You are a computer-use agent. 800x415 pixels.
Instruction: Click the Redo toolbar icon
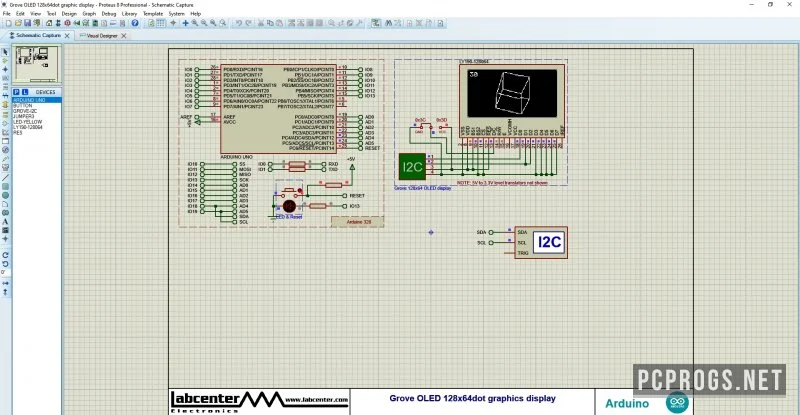248,23
